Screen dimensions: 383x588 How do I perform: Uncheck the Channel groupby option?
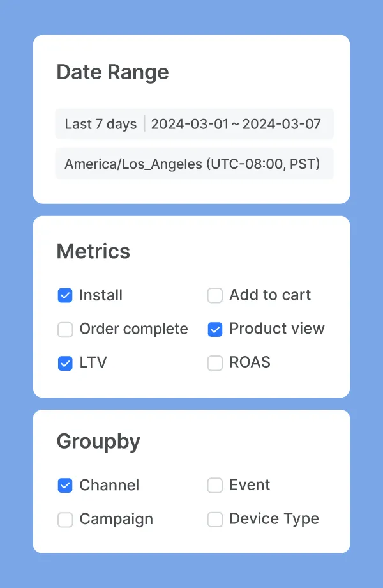[x=65, y=486]
